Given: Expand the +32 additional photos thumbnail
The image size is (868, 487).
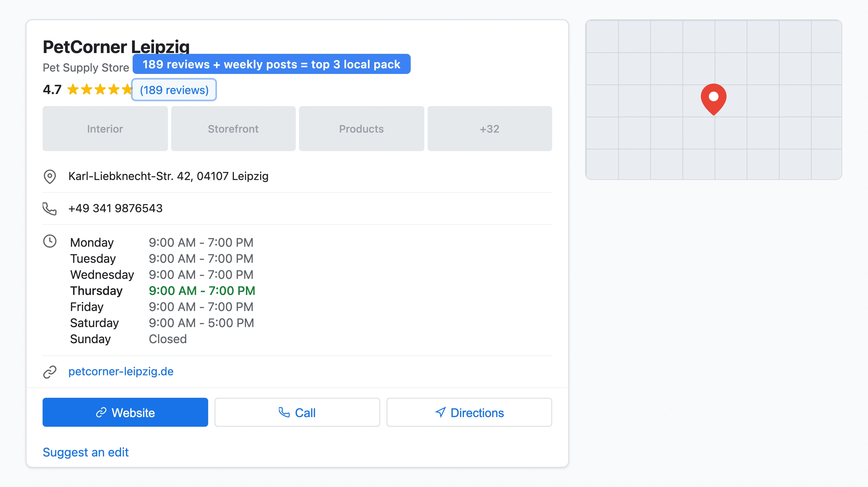Looking at the screenshot, I should pyautogui.click(x=489, y=128).
